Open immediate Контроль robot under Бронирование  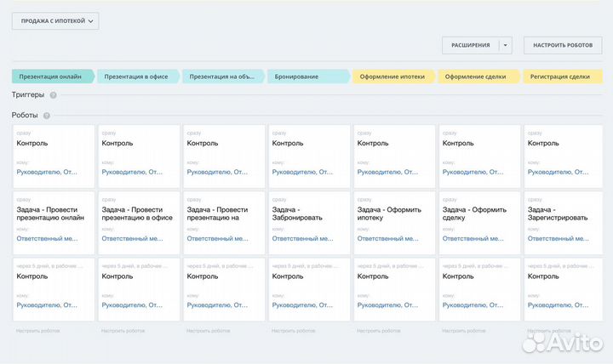tap(309, 156)
